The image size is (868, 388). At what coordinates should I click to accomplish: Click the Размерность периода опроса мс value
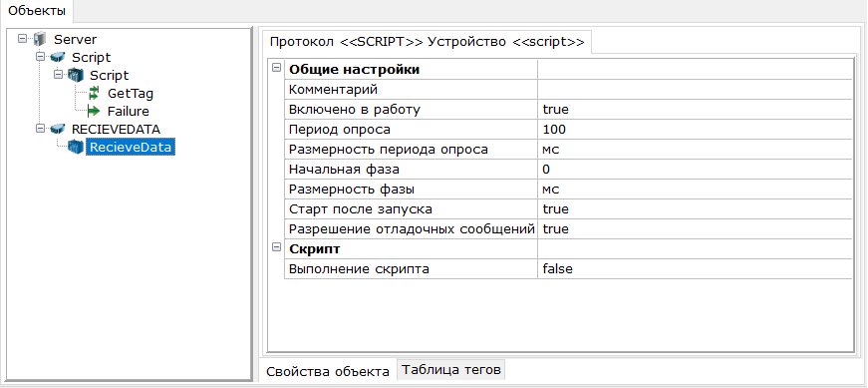tap(695, 149)
